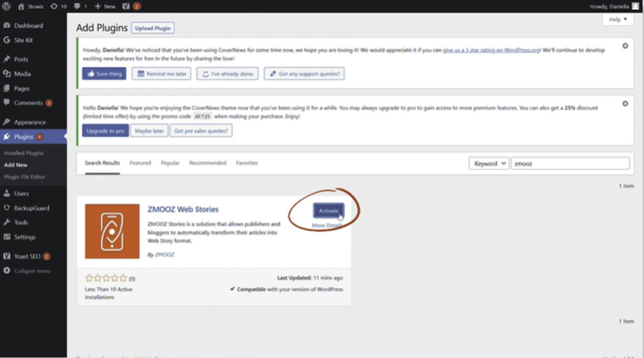Click the plugin search field containing zmooz
Image resolution: width=644 pixels, height=358 pixels.
click(x=570, y=164)
